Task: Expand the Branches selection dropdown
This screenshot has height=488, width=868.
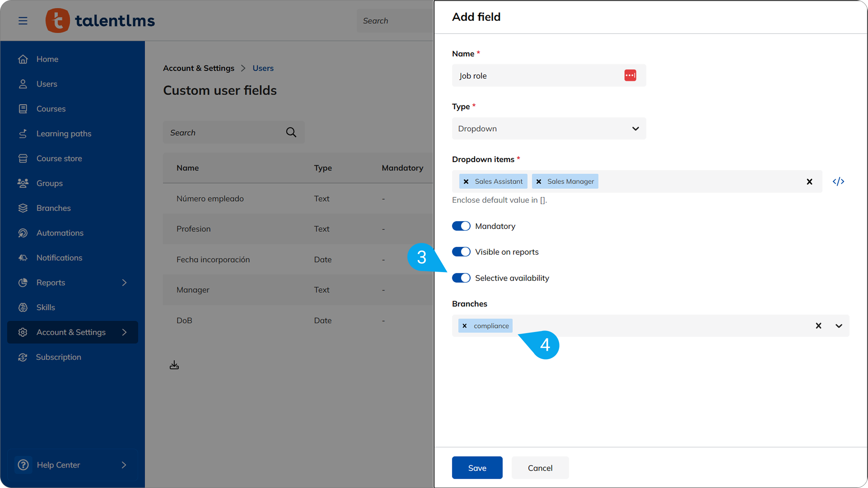Action: [839, 326]
